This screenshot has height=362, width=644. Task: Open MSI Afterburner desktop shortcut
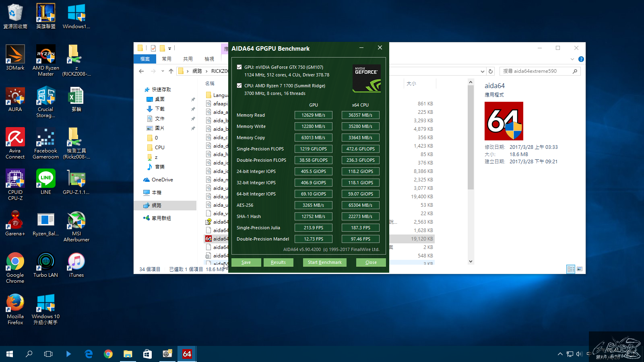pyautogui.click(x=76, y=226)
